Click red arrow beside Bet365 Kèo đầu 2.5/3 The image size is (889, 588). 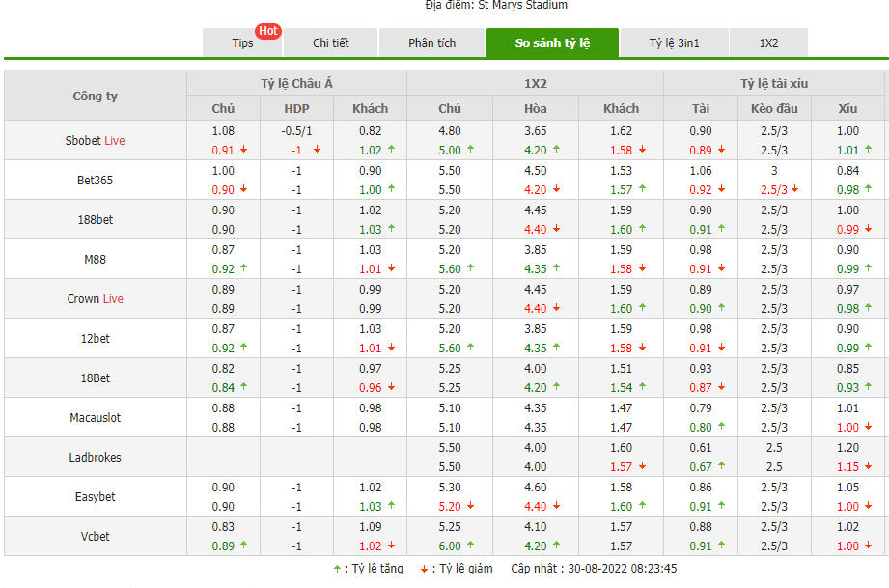click(794, 189)
